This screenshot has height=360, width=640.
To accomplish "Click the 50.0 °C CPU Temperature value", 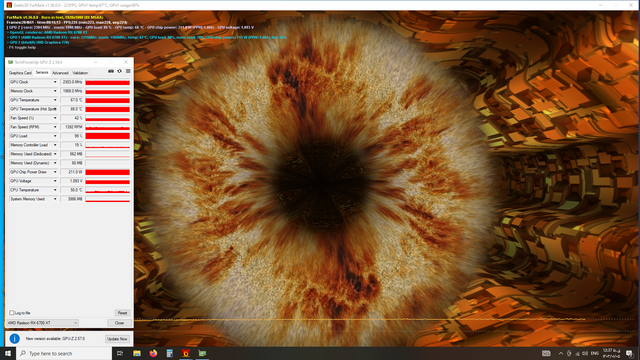I will 72,190.
